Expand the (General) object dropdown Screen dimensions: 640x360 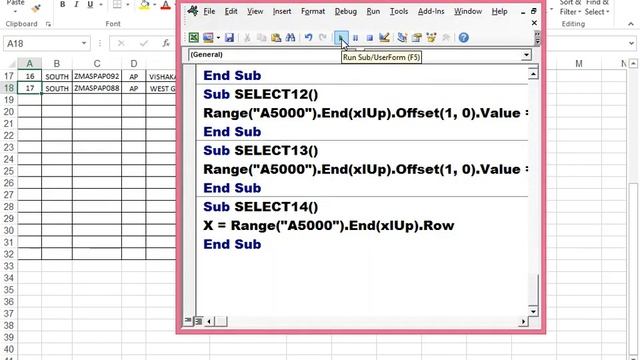273,55
